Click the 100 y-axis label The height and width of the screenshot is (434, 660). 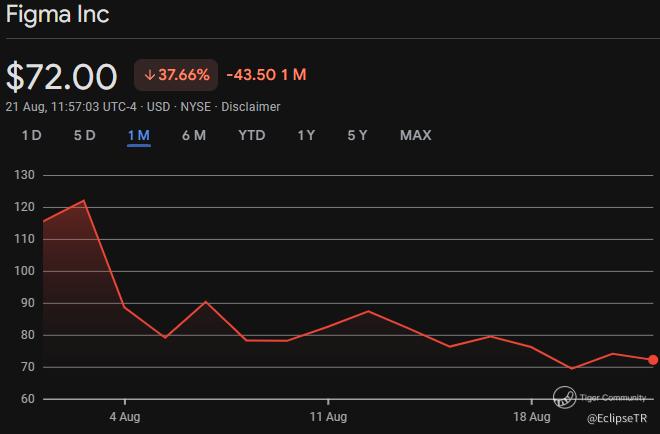coord(24,271)
